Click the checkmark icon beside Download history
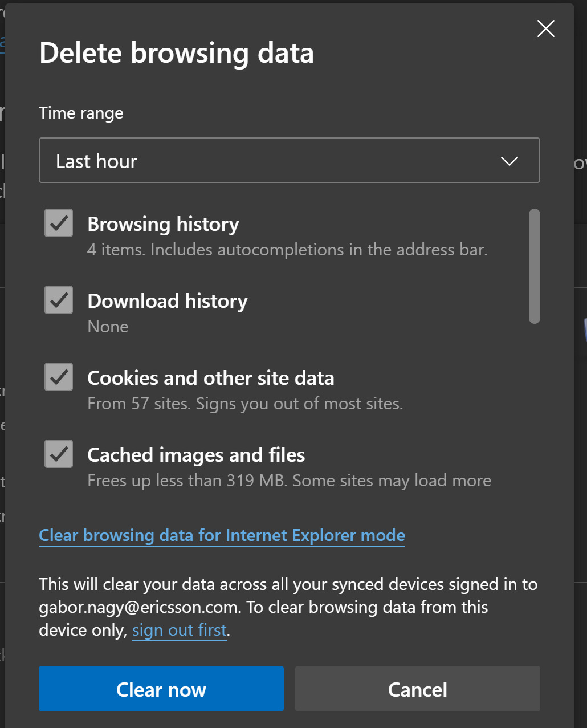 click(59, 300)
